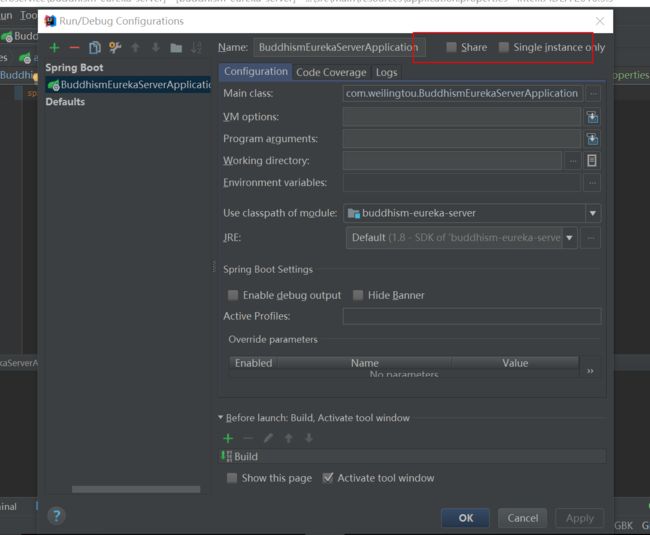
Task: Click the Enabled column header
Action: click(x=254, y=363)
